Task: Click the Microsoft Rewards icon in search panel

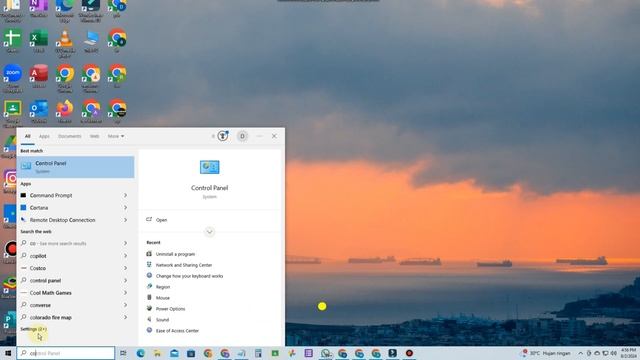Action: 222,136
